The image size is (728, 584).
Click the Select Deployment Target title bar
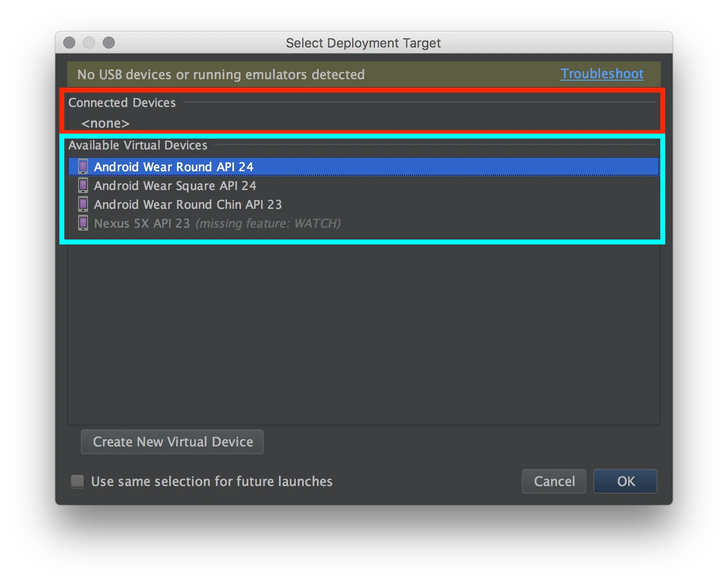tap(363, 43)
